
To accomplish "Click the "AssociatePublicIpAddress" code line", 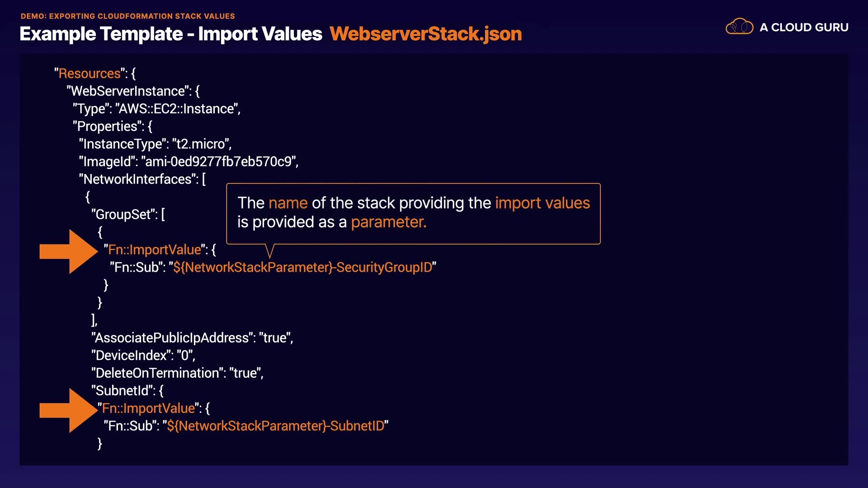I will click(192, 338).
